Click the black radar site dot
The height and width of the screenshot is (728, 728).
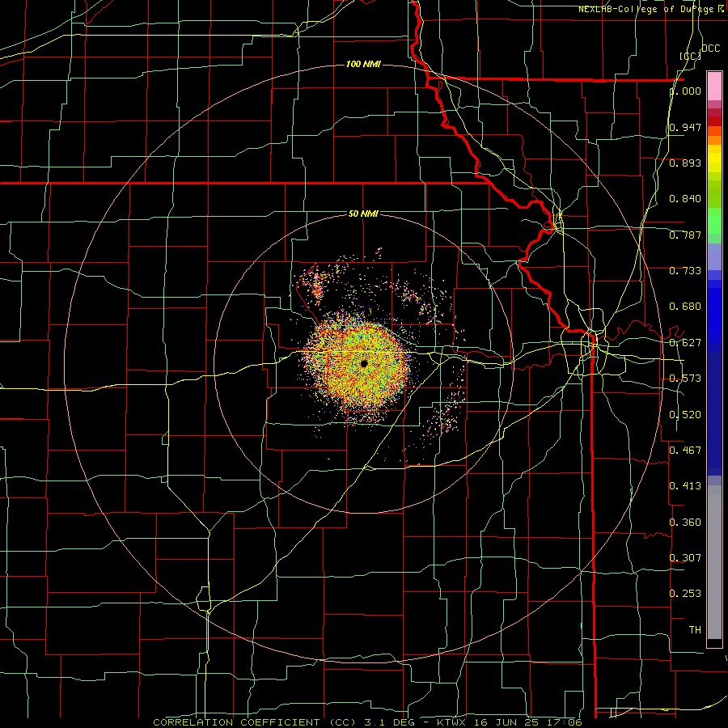pos(364,363)
